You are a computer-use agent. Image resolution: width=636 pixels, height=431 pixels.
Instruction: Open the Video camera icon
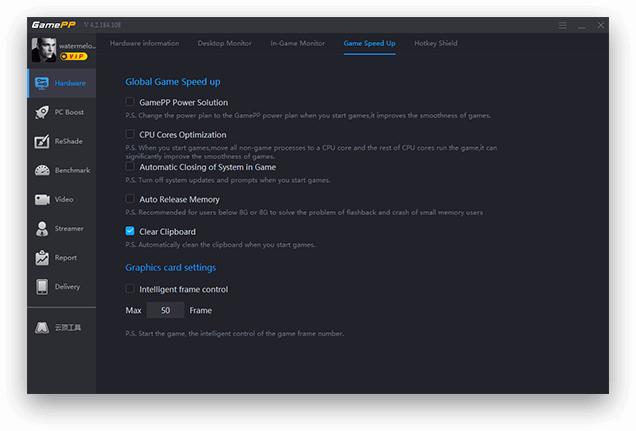(42, 199)
